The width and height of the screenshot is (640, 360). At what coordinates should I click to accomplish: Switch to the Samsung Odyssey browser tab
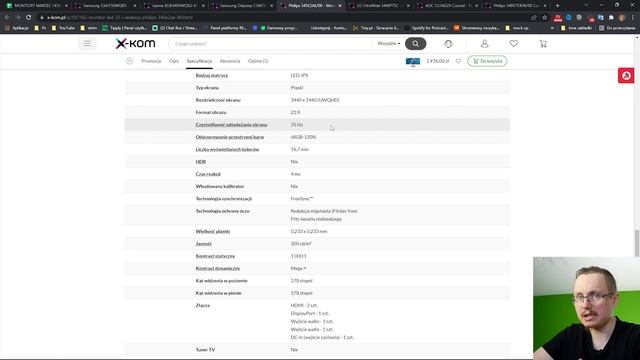pos(242,6)
